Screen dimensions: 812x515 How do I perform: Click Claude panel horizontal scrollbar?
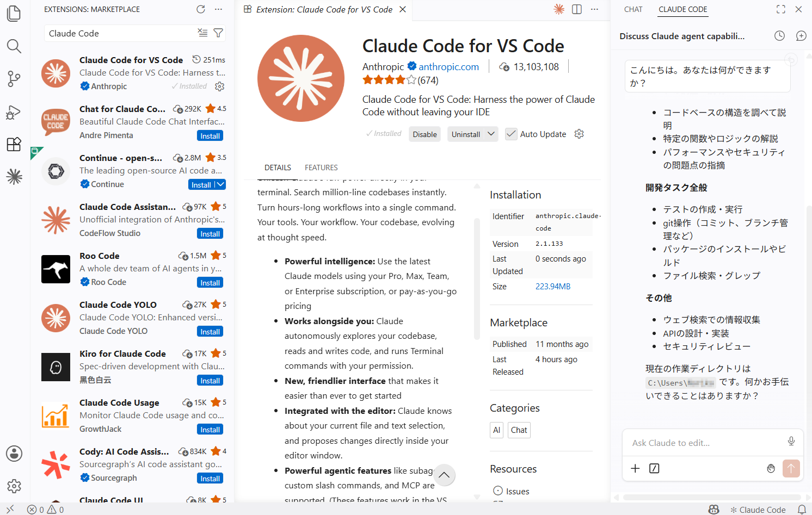coord(712,497)
